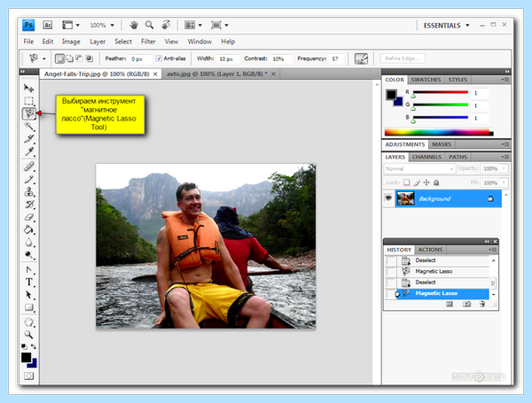Viewport: 532px width, 403px height.
Task: Select the Rectangular Marquee tool
Action: pos(29,101)
